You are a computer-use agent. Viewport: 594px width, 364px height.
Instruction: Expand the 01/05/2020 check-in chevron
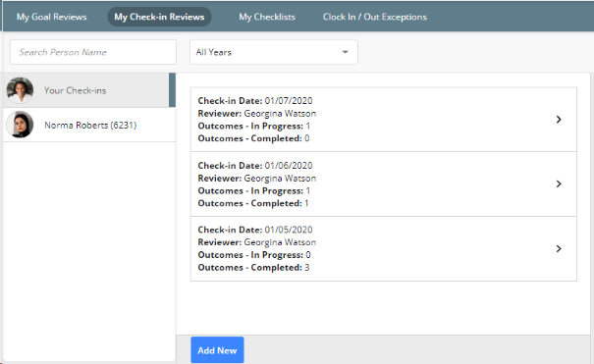(x=559, y=248)
